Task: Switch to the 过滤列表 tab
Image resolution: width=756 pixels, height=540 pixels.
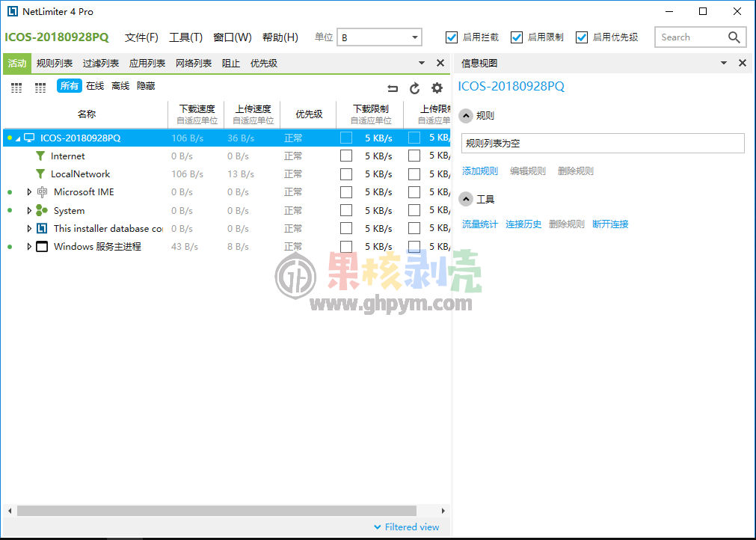Action: (101, 63)
